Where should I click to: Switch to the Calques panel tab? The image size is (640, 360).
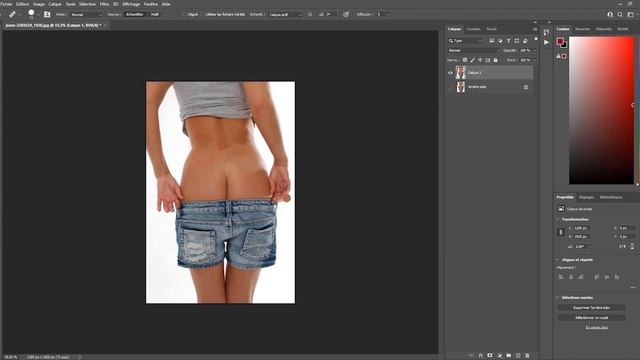click(454, 29)
